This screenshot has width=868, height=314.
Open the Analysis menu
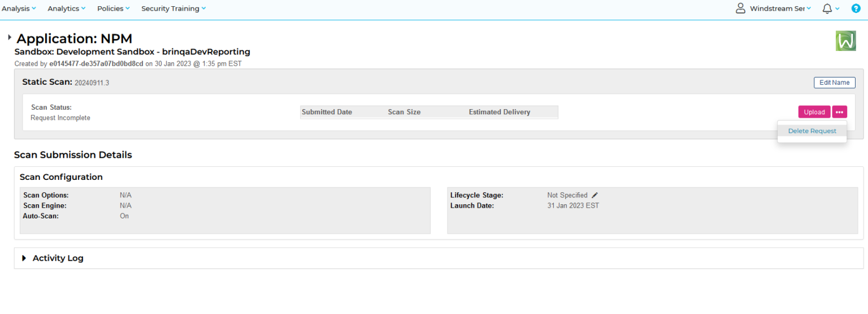[x=19, y=8]
